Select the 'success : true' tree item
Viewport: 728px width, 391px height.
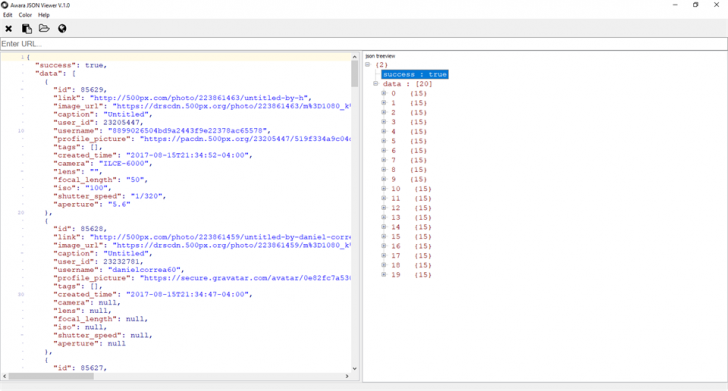pyautogui.click(x=415, y=74)
